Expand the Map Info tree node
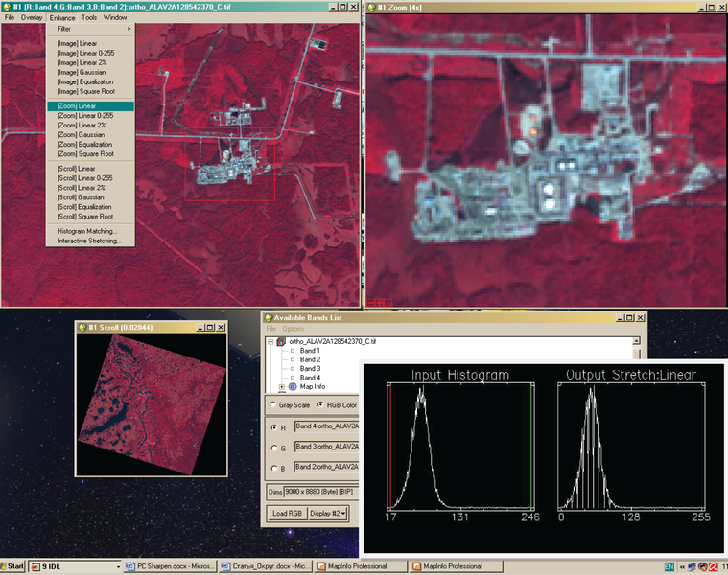Viewport: 728px width, 575px height. pos(282,387)
